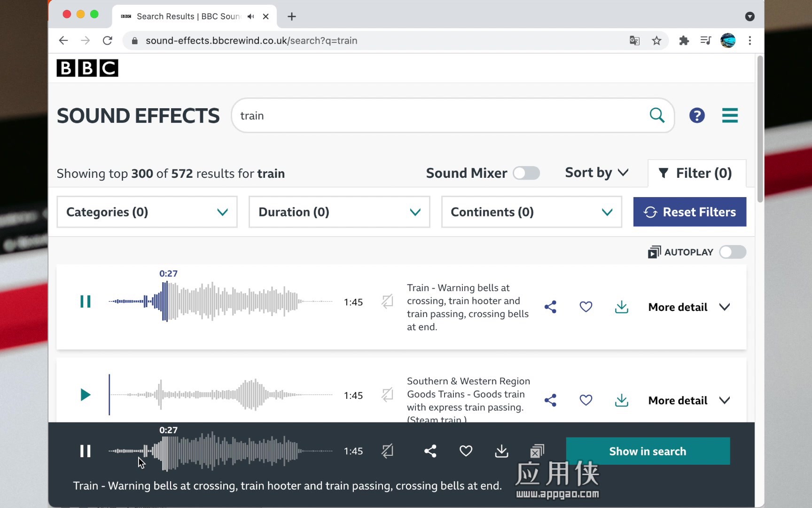The image size is (812, 508).
Task: Click Show in search button
Action: [648, 451]
